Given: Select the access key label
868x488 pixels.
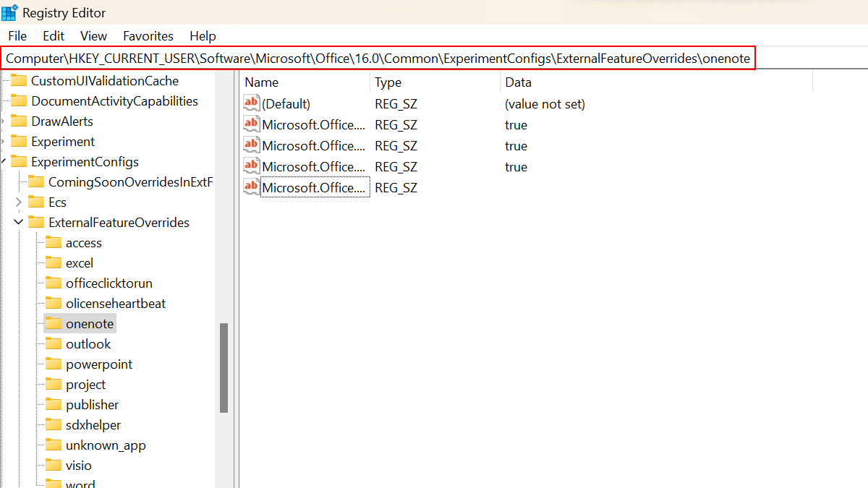Looking at the screenshot, I should [84, 243].
